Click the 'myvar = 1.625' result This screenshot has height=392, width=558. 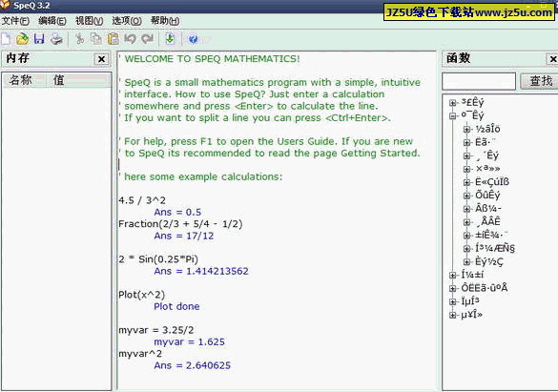tap(189, 341)
